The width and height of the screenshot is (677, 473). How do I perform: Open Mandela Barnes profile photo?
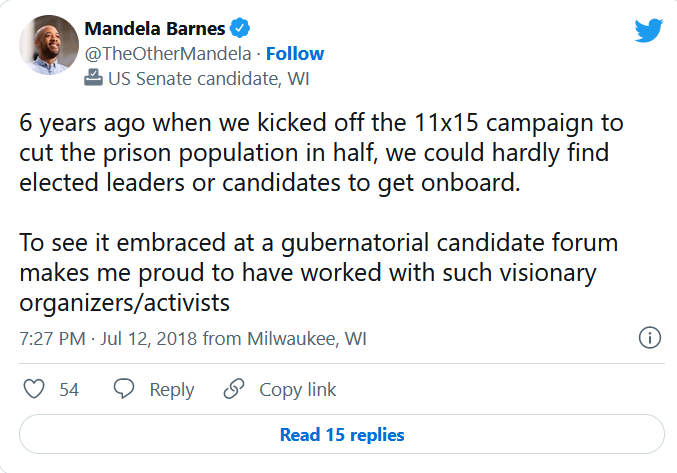click(x=46, y=46)
